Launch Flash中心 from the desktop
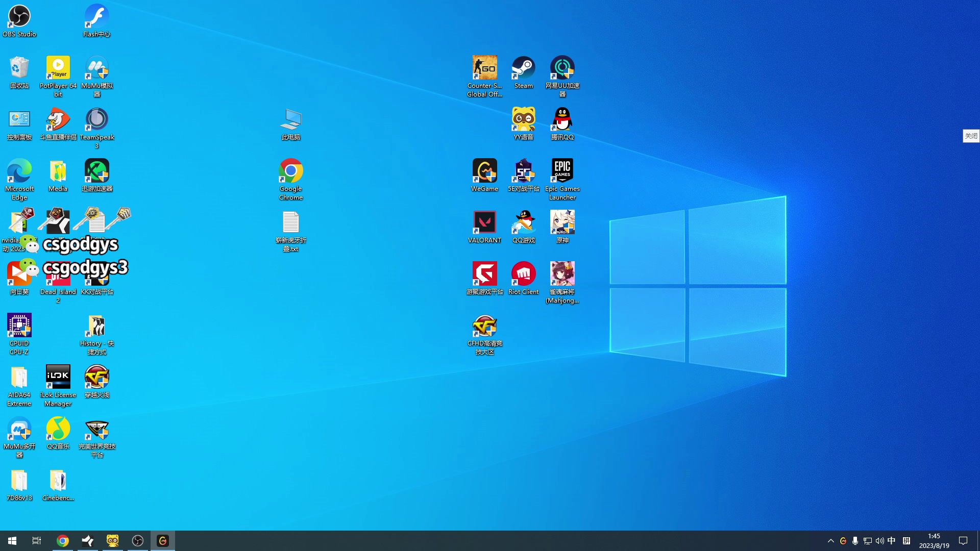 97,21
